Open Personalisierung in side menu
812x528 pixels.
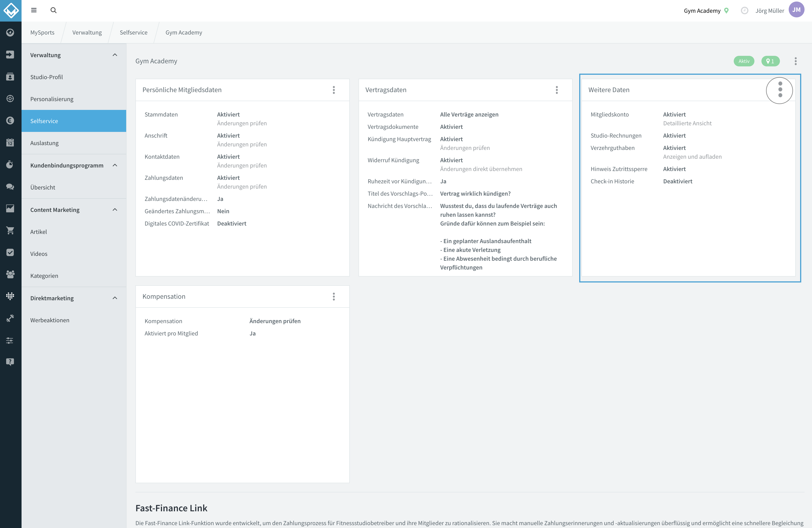(74, 99)
